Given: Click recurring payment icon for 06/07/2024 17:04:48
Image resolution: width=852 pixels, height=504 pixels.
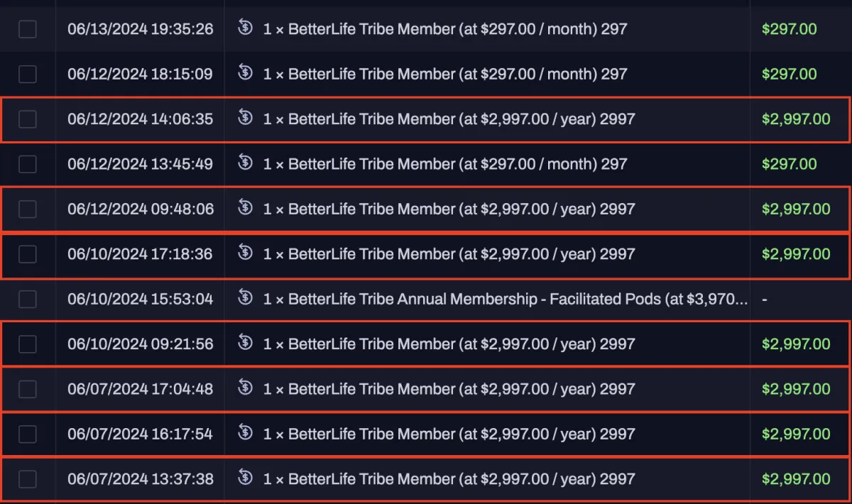Looking at the screenshot, I should pos(246,388).
